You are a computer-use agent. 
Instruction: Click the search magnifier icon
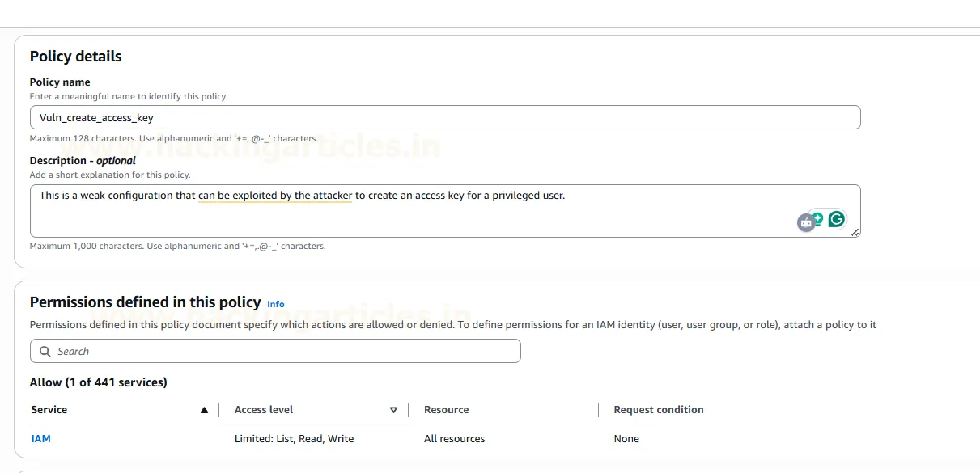coord(45,351)
